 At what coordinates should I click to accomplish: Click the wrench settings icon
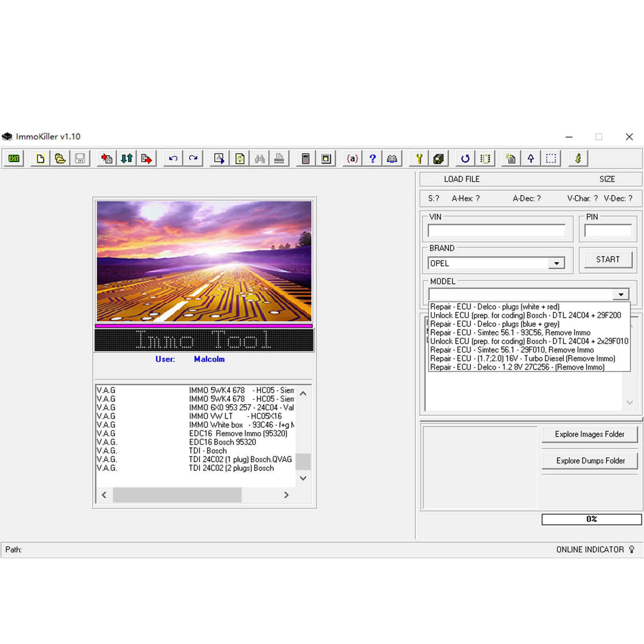pos(419,158)
